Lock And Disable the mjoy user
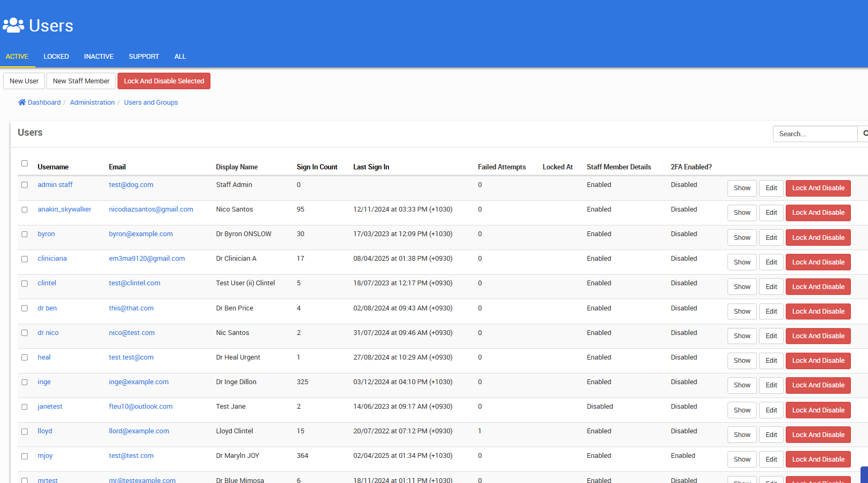 (818, 459)
